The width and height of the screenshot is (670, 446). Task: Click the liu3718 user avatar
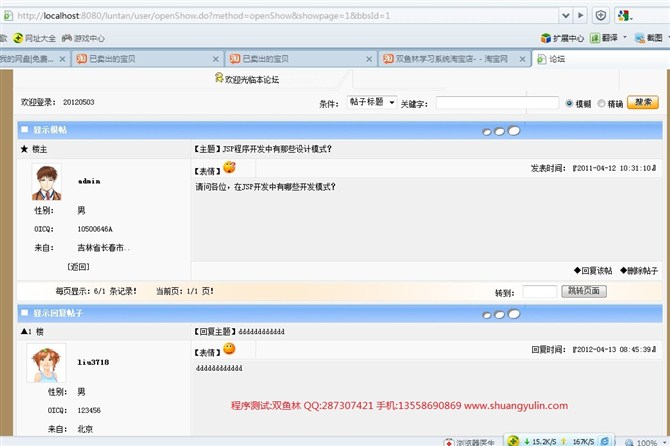pos(46,363)
